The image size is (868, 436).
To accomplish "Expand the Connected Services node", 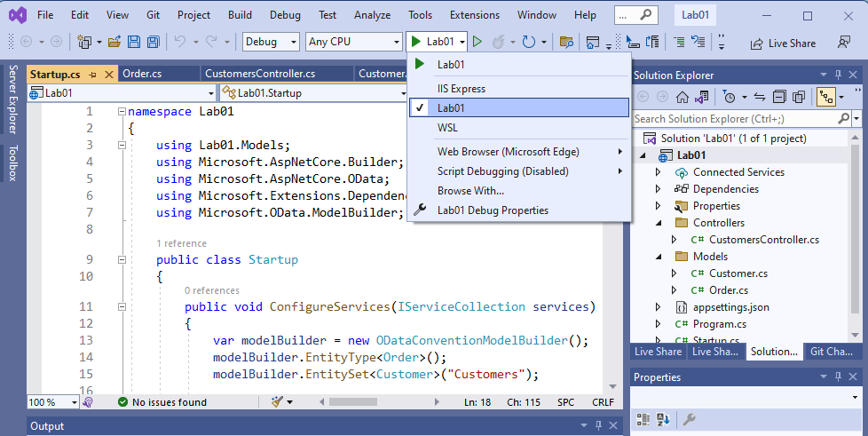I will pyautogui.click(x=659, y=172).
